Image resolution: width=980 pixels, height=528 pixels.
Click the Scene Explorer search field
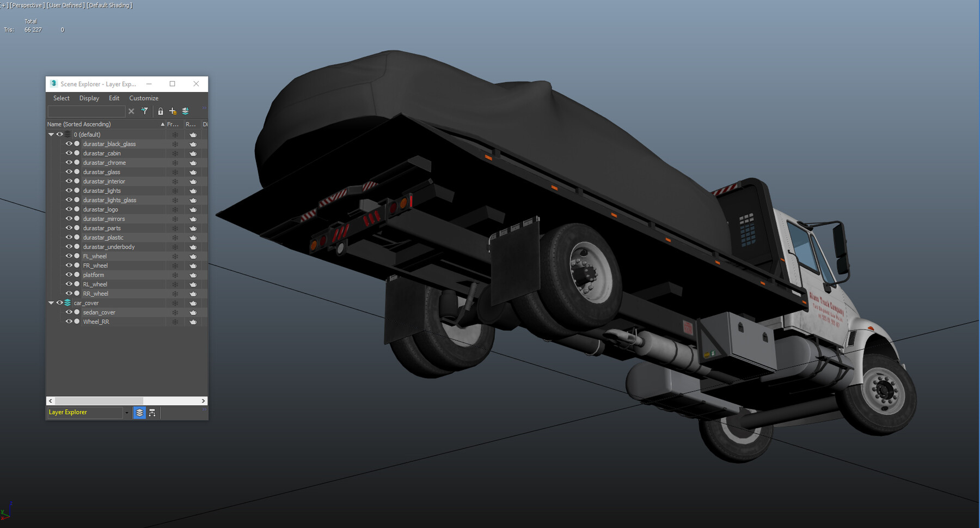(87, 111)
